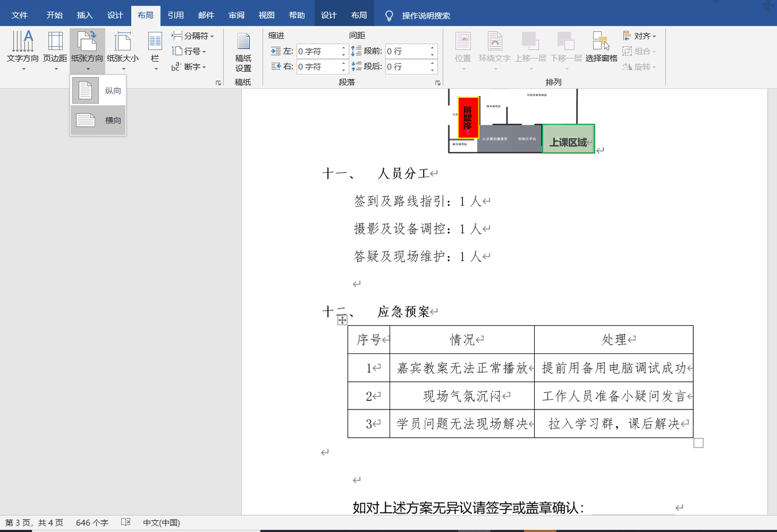
Task: Click the 段后 spacing after field
Action: [x=407, y=66]
